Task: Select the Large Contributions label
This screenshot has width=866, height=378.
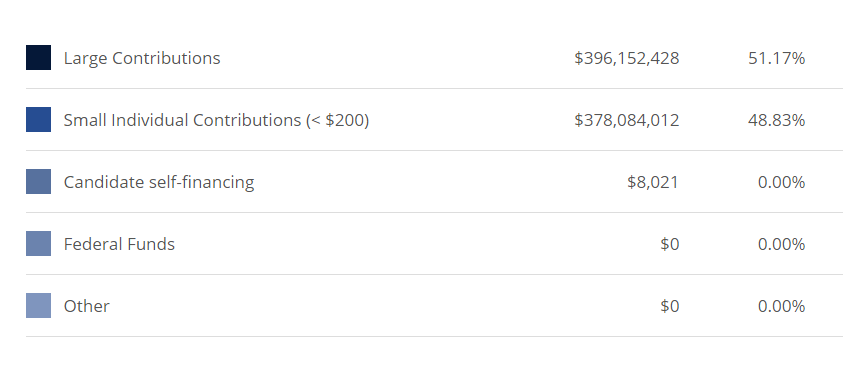Action: click(142, 58)
